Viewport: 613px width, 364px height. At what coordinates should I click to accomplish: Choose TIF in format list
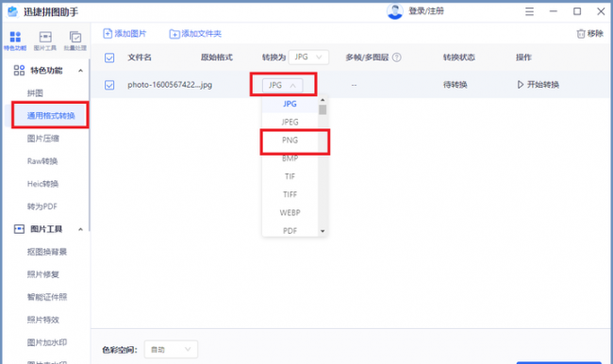click(290, 176)
